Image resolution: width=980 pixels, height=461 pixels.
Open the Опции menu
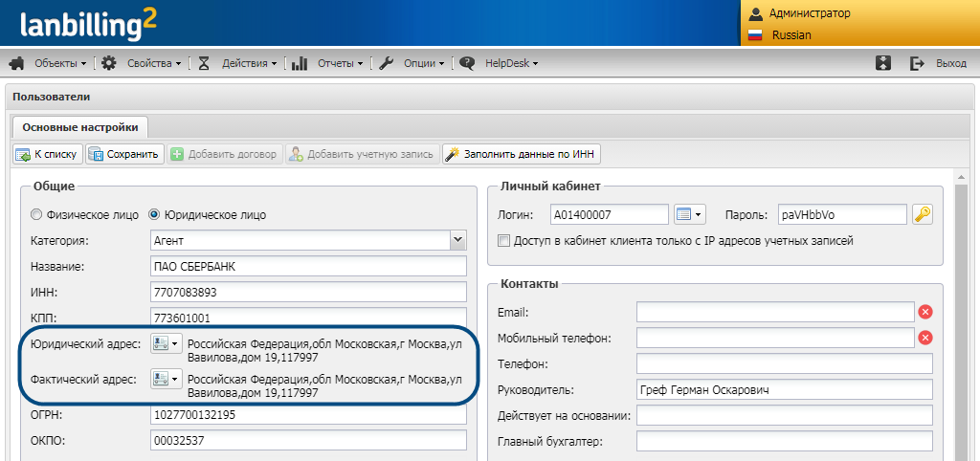tap(423, 63)
